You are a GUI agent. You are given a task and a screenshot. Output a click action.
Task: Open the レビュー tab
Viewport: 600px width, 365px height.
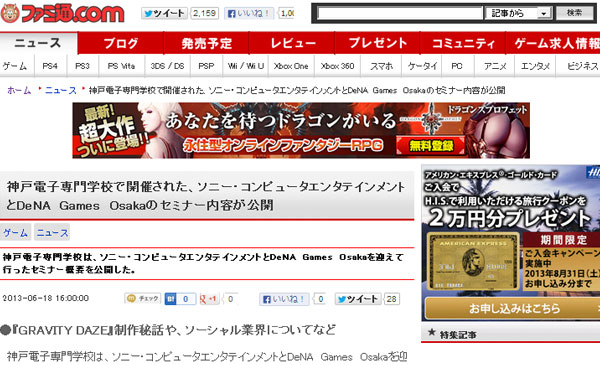292,43
